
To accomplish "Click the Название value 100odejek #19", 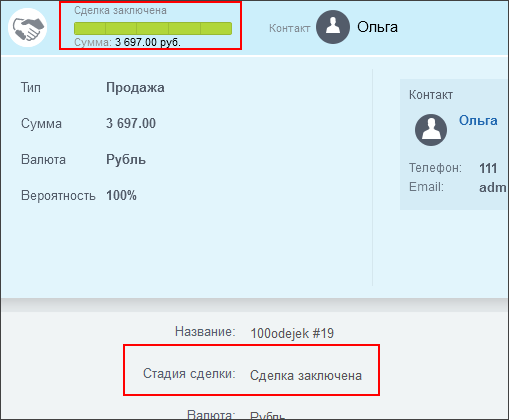I will (292, 333).
